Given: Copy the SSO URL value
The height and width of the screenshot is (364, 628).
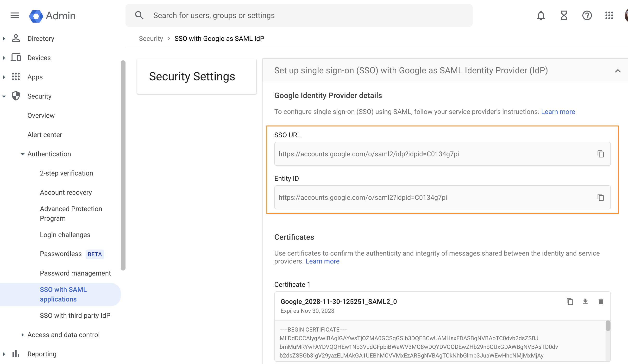Looking at the screenshot, I should [601, 154].
